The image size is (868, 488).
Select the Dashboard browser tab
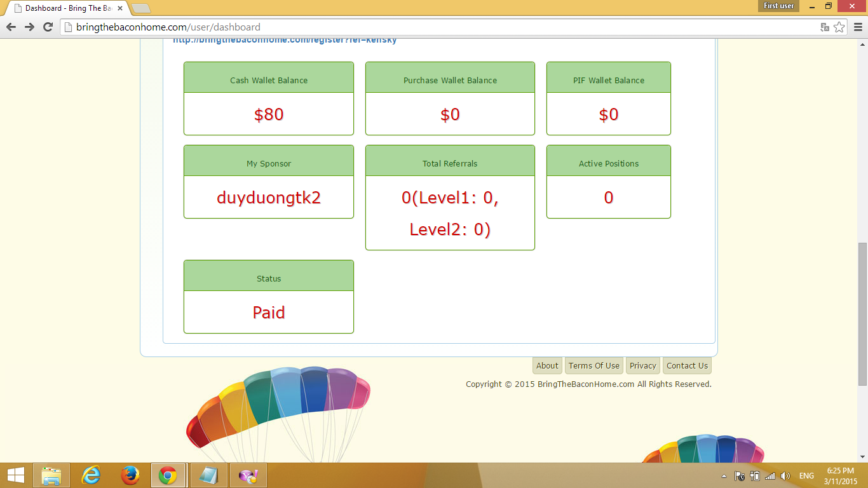tap(60, 8)
